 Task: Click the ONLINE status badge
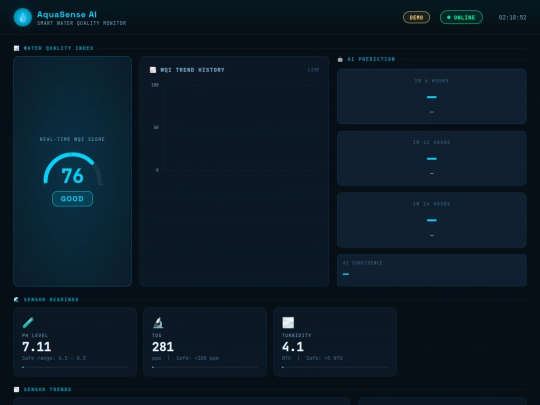pyautogui.click(x=461, y=18)
